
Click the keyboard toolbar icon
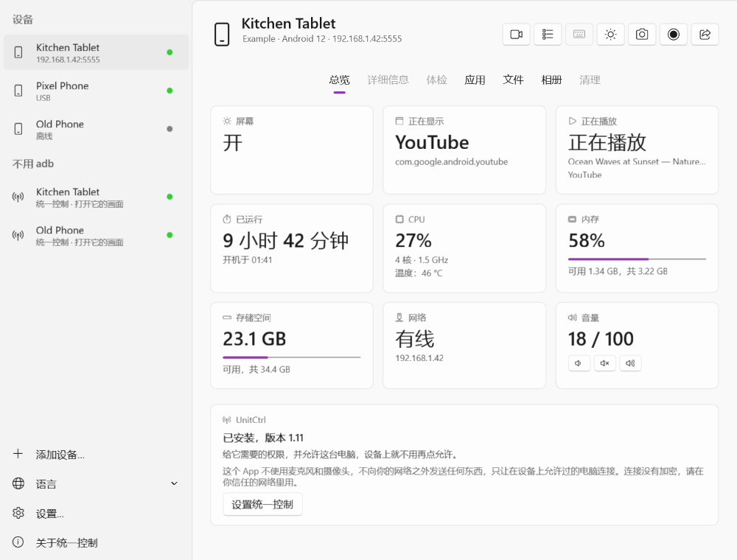[579, 35]
